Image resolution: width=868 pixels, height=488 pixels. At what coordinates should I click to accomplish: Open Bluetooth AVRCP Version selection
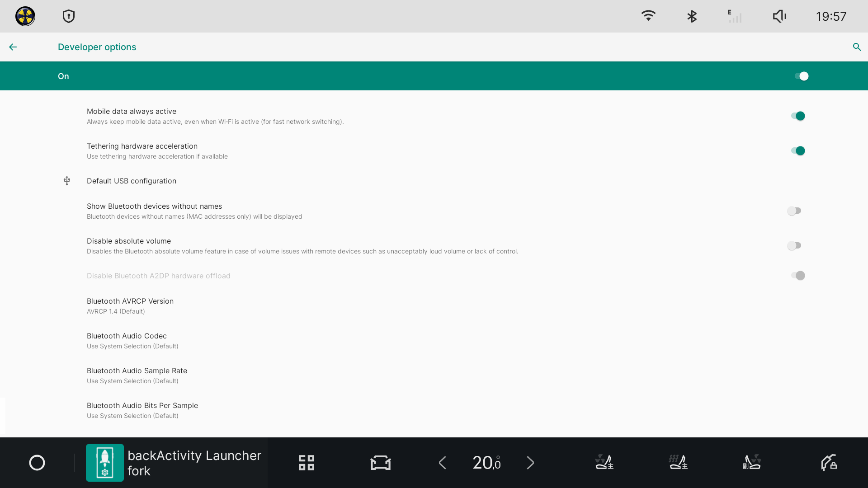[130, 306]
